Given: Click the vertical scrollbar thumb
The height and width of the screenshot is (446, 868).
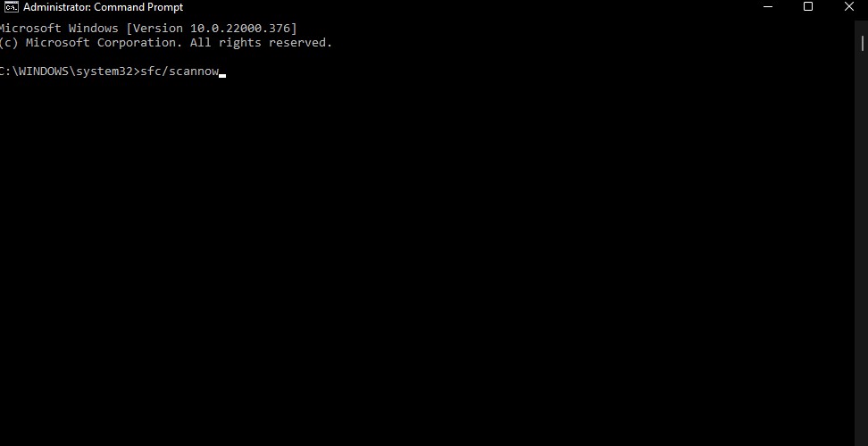Looking at the screenshot, I should pyautogui.click(x=863, y=43).
